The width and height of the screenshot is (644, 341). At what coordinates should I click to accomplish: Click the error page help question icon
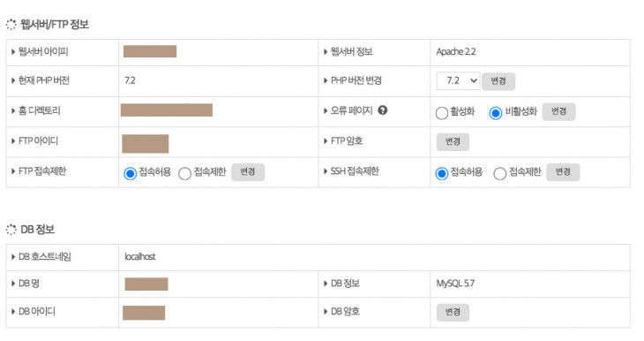coord(382,110)
